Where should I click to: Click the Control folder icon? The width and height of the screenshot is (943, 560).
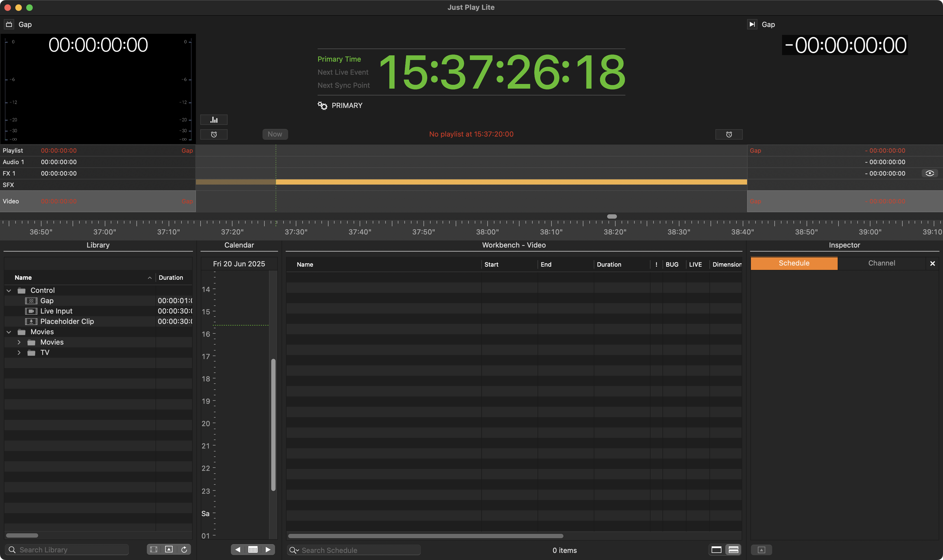[x=22, y=291]
